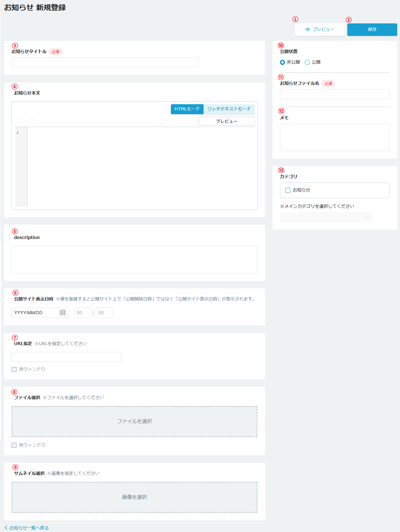Viewport: 400px width, 532px height.
Task: Click the top プレビュー button with eye icon
Action: pos(320,29)
